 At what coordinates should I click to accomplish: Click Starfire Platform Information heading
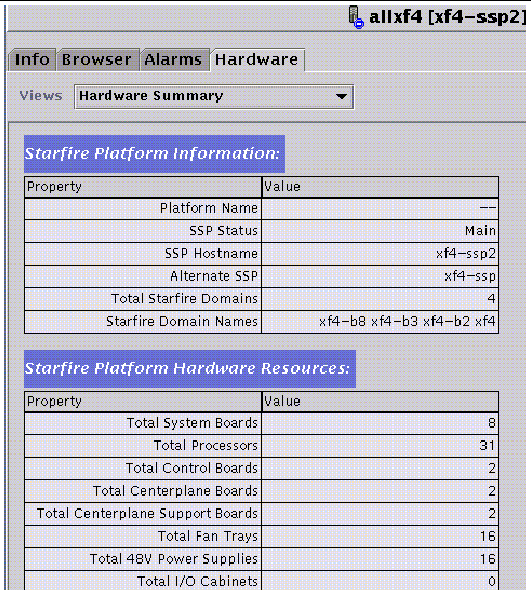coord(154,154)
